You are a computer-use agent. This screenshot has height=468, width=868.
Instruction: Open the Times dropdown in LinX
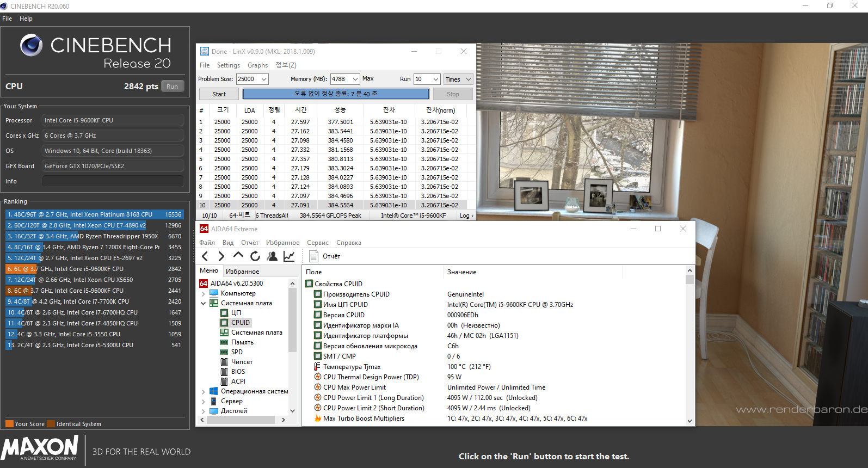pos(458,79)
